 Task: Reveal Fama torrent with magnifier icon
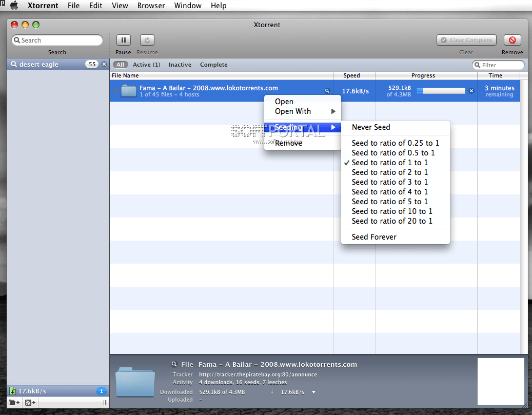(327, 91)
